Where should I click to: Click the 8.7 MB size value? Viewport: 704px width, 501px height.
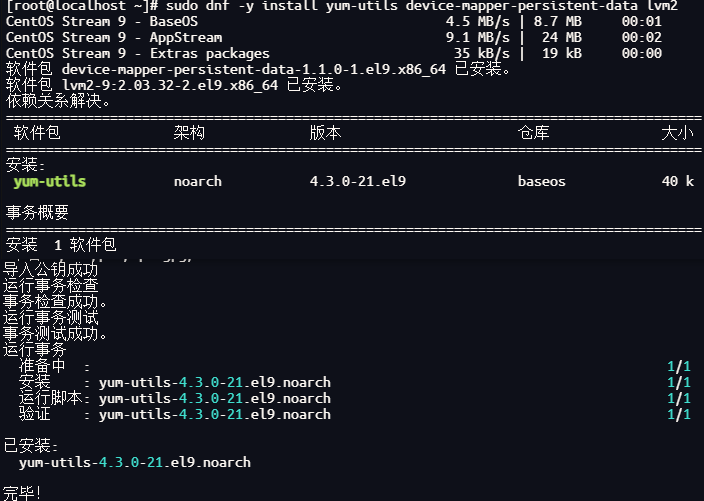coord(558,21)
